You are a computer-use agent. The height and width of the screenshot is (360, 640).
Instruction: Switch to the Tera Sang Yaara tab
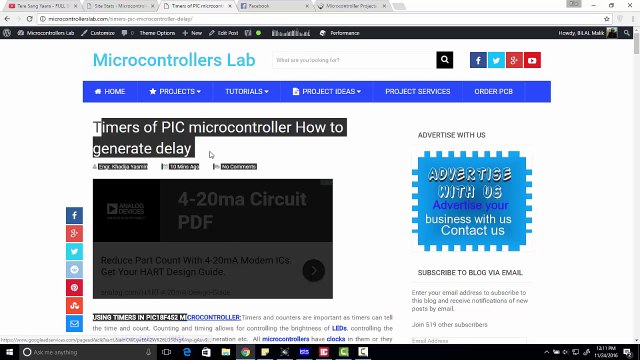tap(42, 6)
